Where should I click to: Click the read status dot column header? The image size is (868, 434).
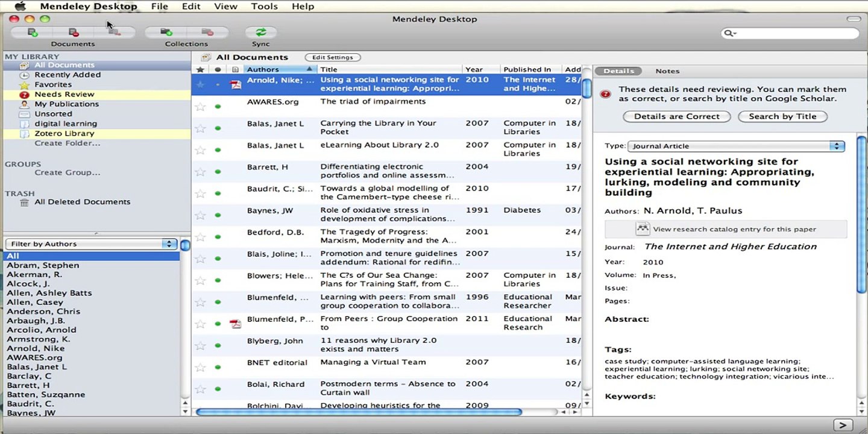tap(218, 69)
